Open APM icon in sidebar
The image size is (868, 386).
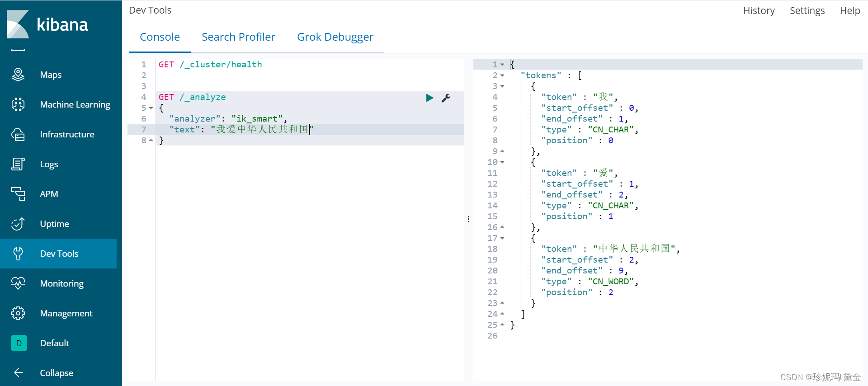(x=18, y=194)
